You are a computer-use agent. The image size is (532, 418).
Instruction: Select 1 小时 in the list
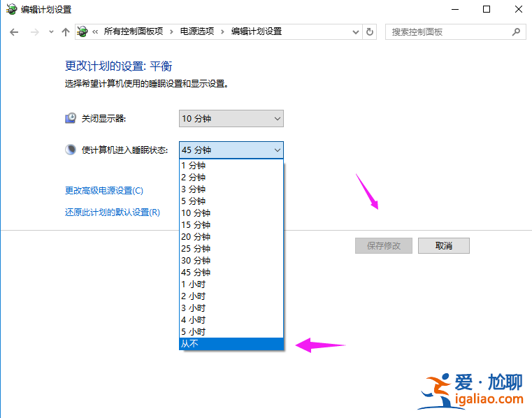pyautogui.click(x=231, y=284)
